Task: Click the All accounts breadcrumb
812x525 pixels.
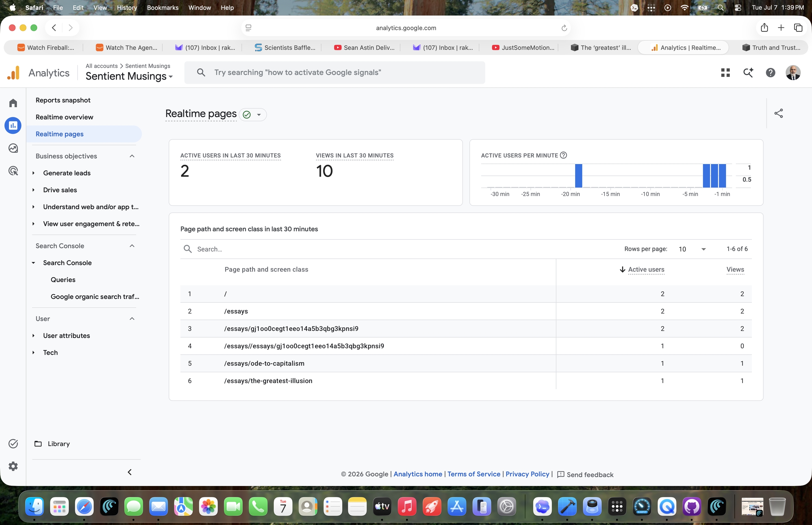Action: pyautogui.click(x=102, y=66)
